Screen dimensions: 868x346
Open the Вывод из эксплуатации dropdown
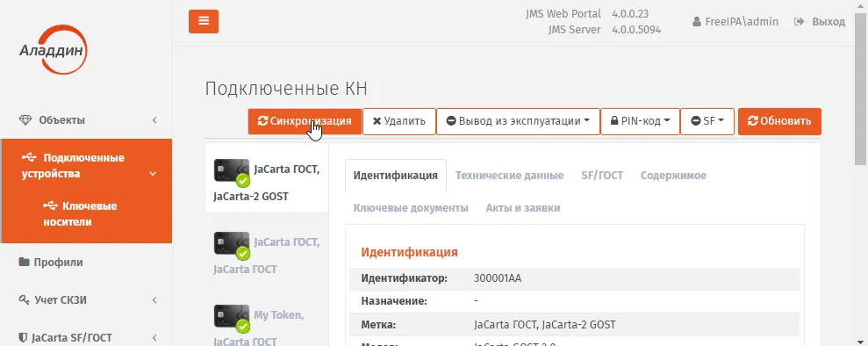pos(518,121)
